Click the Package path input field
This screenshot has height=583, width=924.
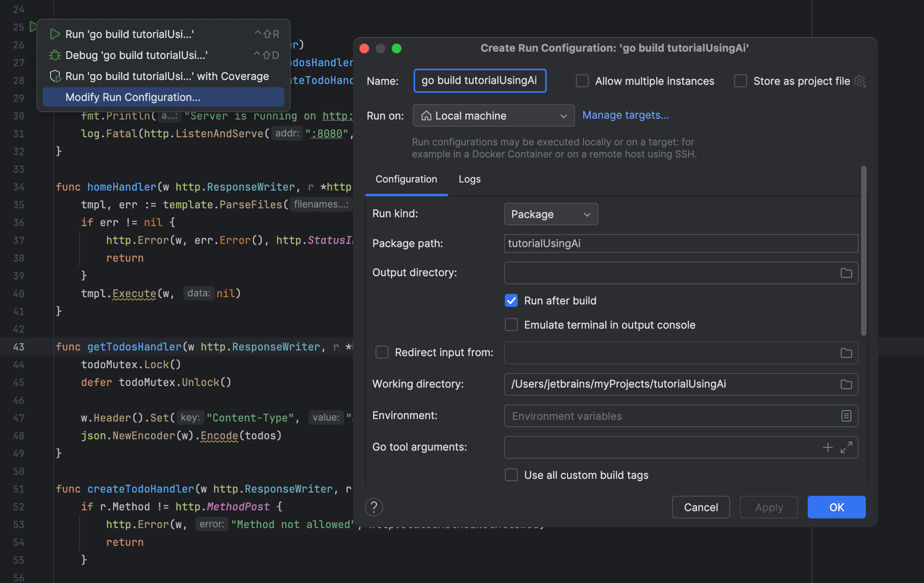(x=680, y=243)
